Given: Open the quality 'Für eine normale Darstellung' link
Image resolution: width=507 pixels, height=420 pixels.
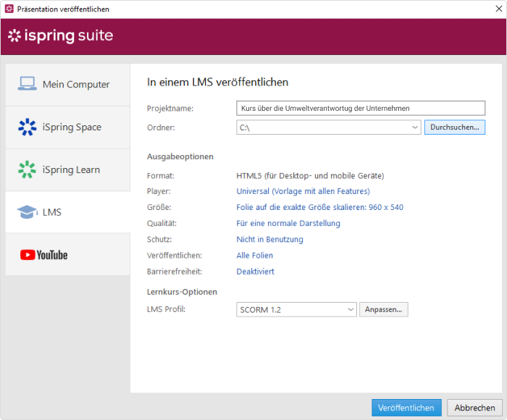Looking at the screenshot, I should pyautogui.click(x=288, y=224).
